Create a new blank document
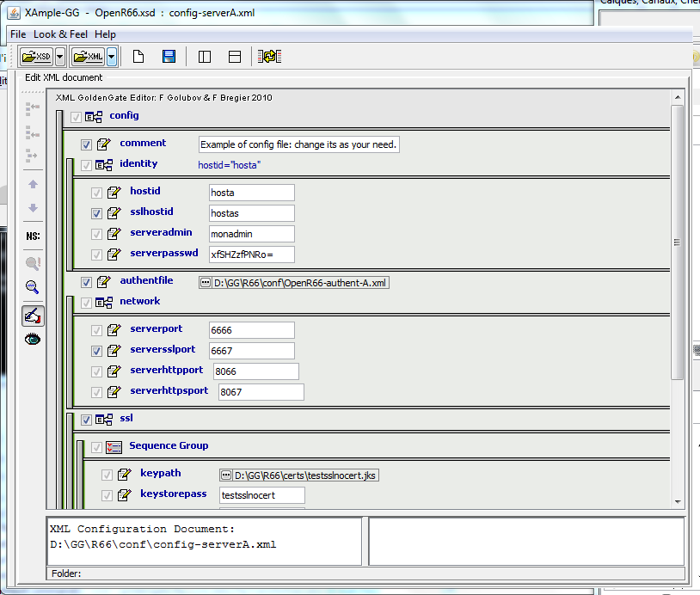 tap(138, 57)
